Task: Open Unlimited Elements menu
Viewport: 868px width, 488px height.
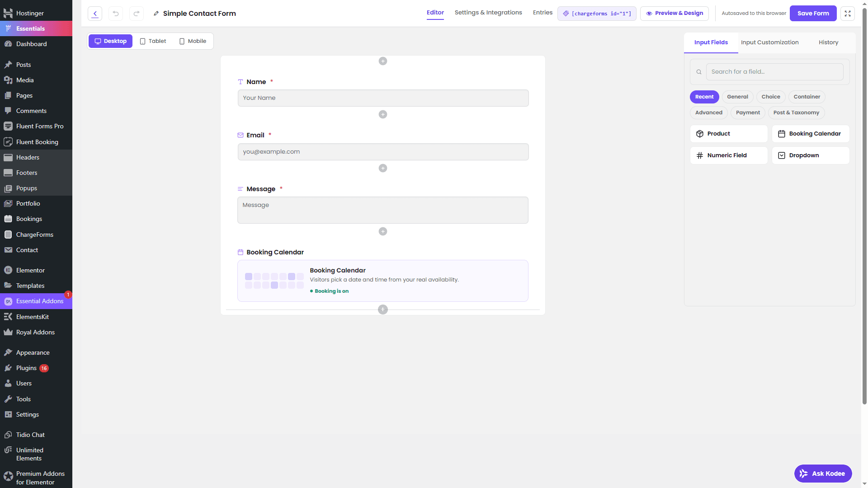Action: pyautogui.click(x=36, y=454)
